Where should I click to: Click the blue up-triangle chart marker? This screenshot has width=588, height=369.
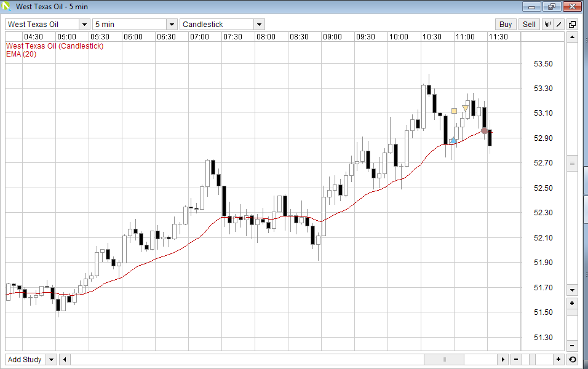(x=453, y=140)
